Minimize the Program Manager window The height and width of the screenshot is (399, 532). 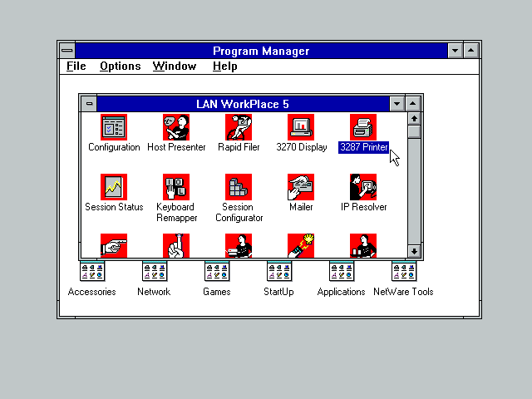[455, 51]
